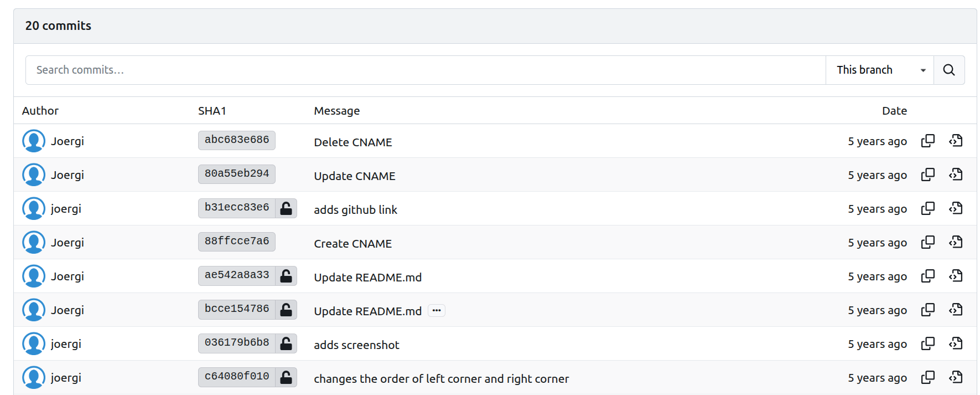
Task: Copy SHA of adds github link commit
Action: (x=927, y=208)
